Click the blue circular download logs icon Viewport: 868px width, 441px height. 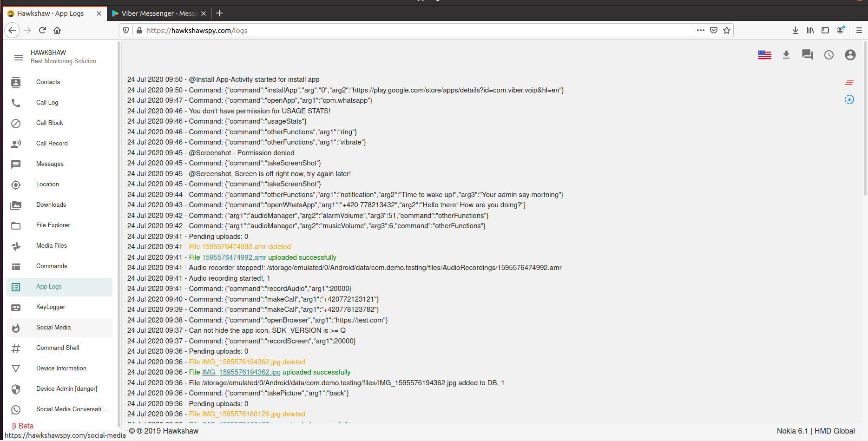(849, 99)
